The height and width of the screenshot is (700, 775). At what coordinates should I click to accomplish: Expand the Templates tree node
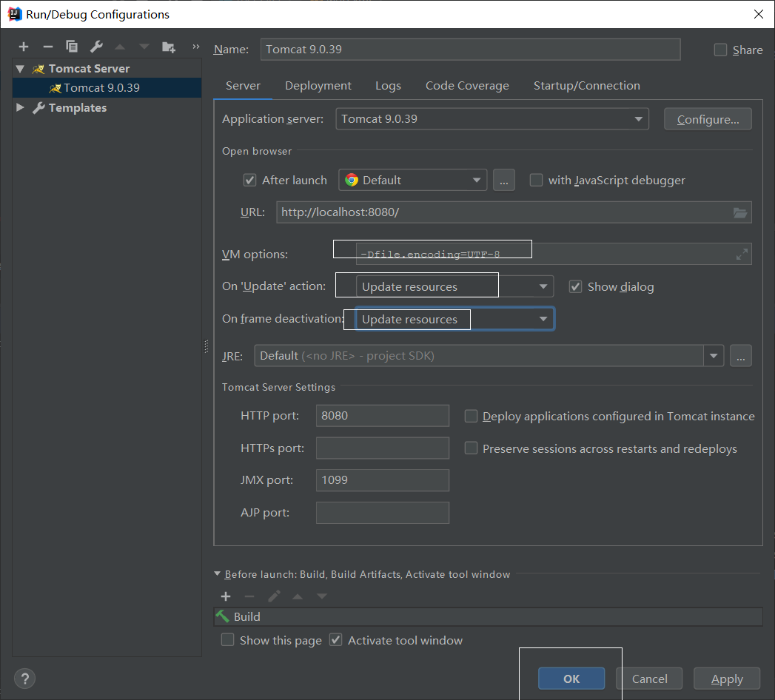click(x=20, y=108)
